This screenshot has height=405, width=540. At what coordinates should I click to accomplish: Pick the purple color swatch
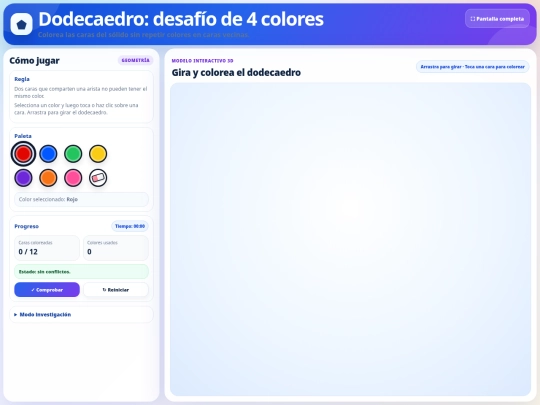[x=23, y=178]
